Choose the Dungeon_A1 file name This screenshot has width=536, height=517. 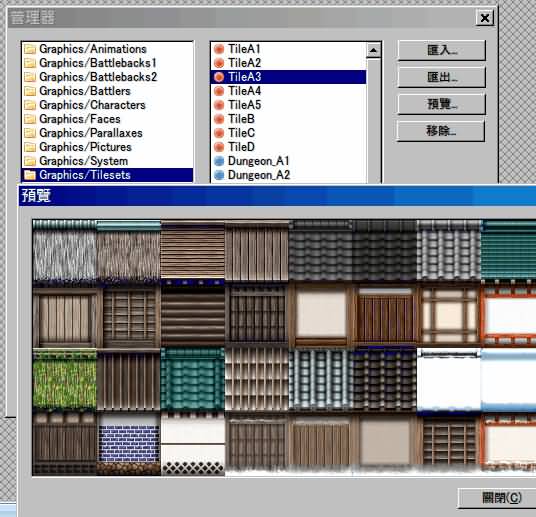click(258, 161)
